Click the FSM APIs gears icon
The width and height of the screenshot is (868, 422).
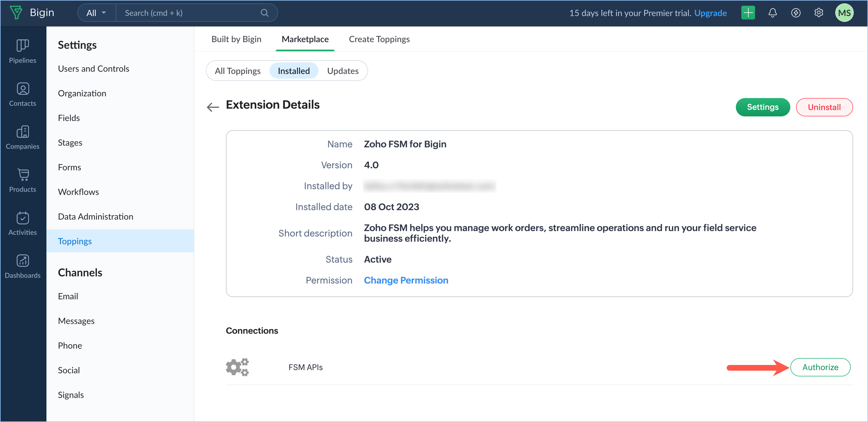(237, 367)
